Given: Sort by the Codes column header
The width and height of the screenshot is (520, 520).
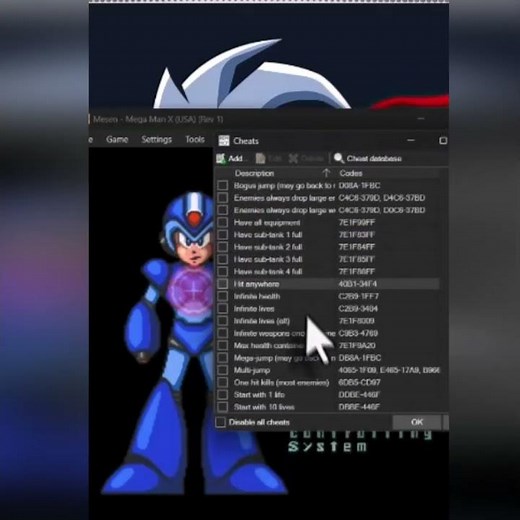Looking at the screenshot, I should [x=351, y=173].
